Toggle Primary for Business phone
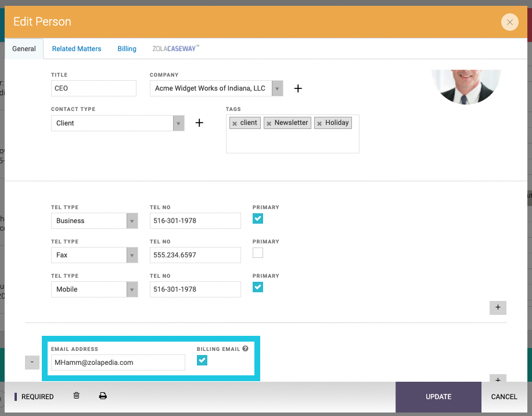 point(258,218)
